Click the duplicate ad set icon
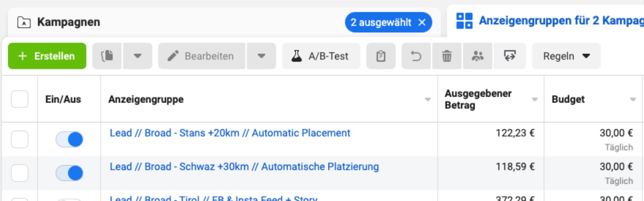The height and width of the screenshot is (201, 644). [x=107, y=56]
